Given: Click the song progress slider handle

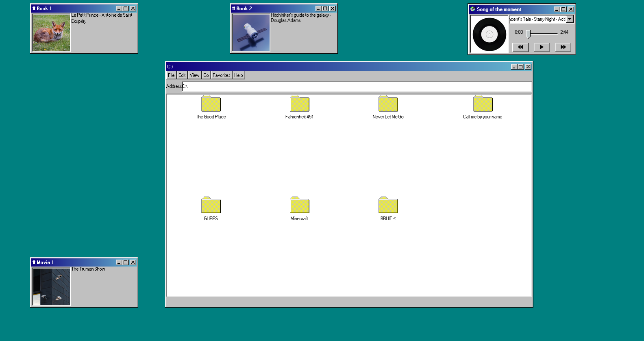Looking at the screenshot, I should pos(528,33).
